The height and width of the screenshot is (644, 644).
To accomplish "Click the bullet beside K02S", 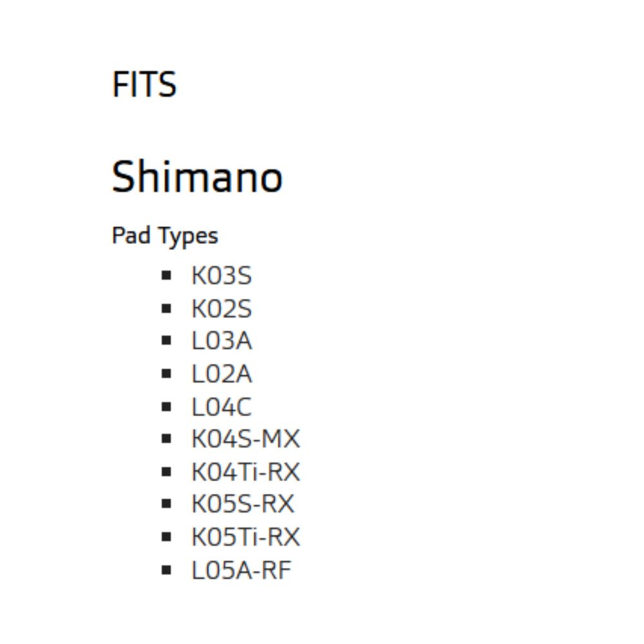I will coord(167,308).
